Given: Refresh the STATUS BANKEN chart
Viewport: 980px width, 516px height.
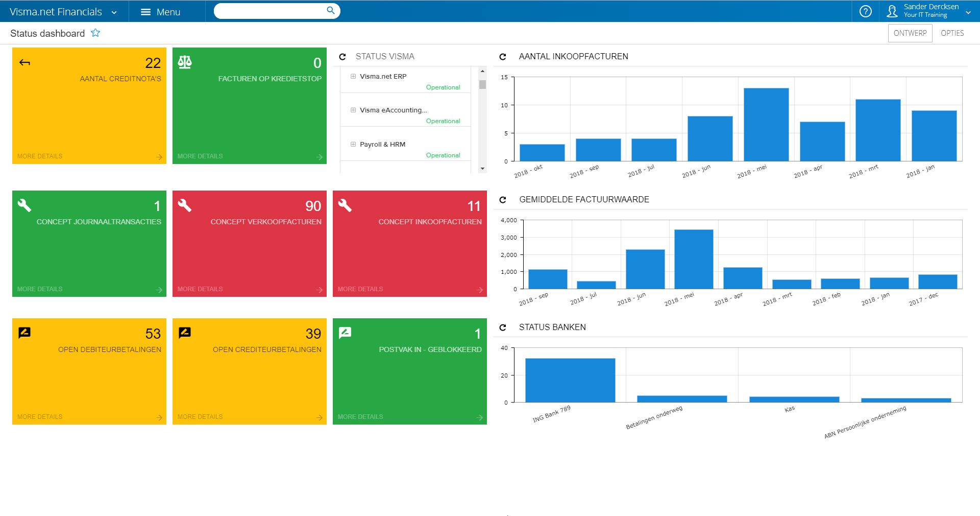Looking at the screenshot, I should (504, 327).
